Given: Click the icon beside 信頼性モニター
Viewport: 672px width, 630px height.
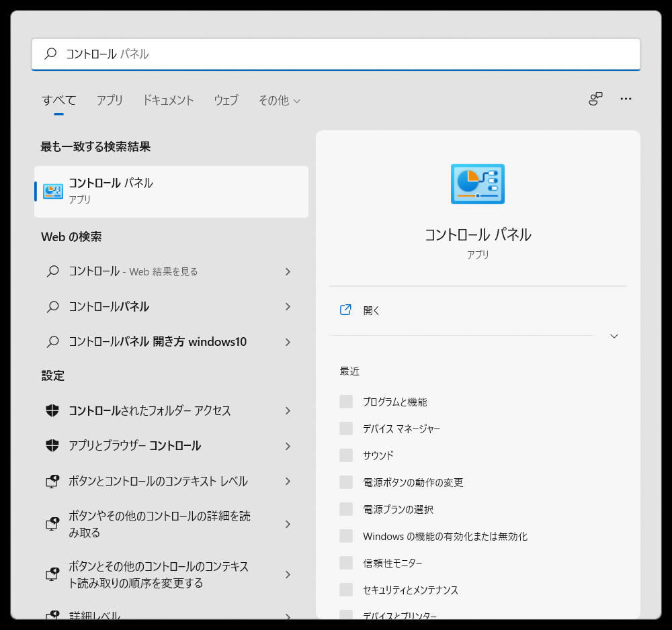Looking at the screenshot, I should coord(346,563).
